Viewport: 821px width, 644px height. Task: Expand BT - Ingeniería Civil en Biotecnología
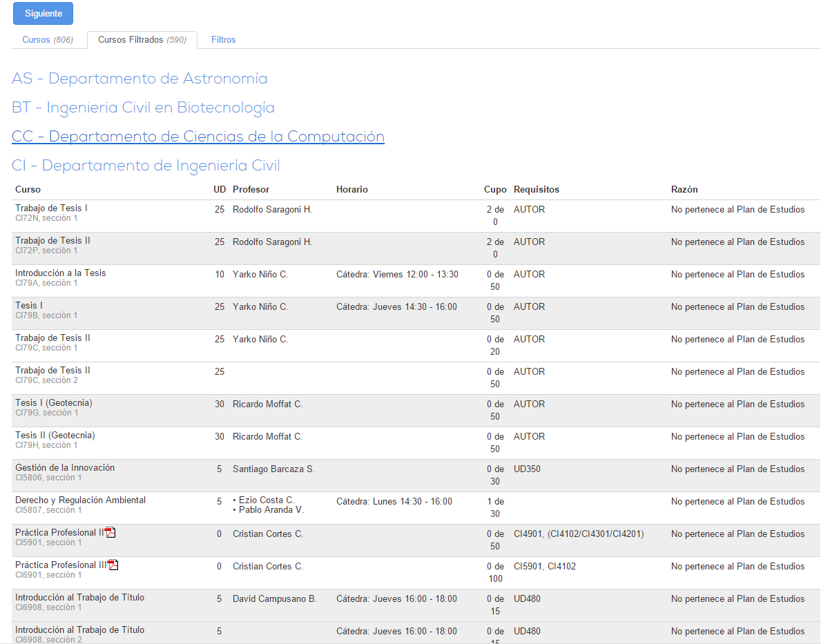pos(143,108)
